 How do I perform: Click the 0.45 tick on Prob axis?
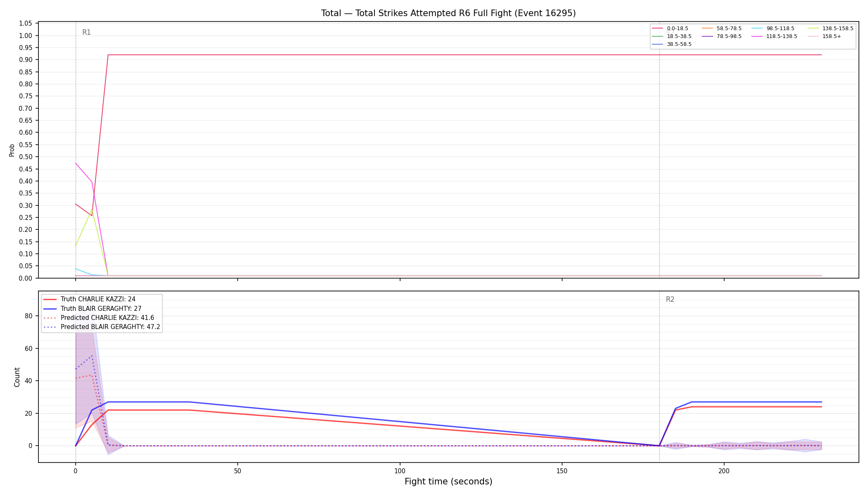point(26,169)
